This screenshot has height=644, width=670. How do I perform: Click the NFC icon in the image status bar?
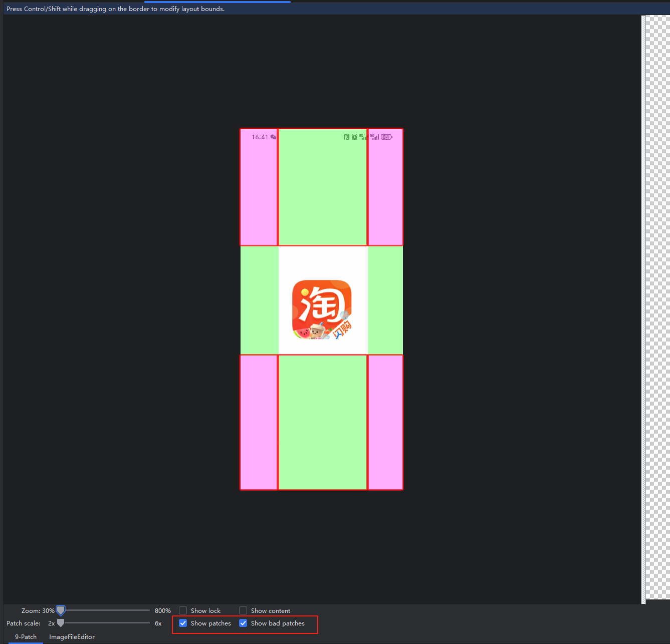pyautogui.click(x=346, y=137)
